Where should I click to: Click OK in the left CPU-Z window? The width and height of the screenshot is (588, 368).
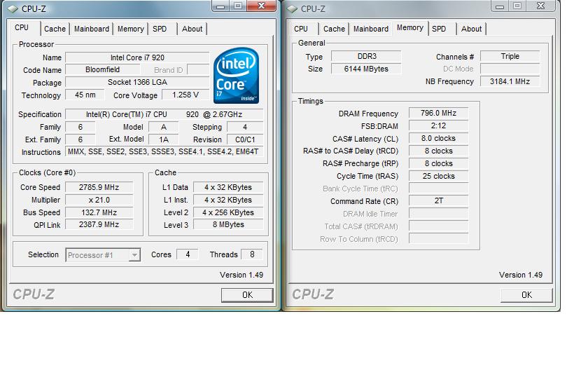point(247,295)
